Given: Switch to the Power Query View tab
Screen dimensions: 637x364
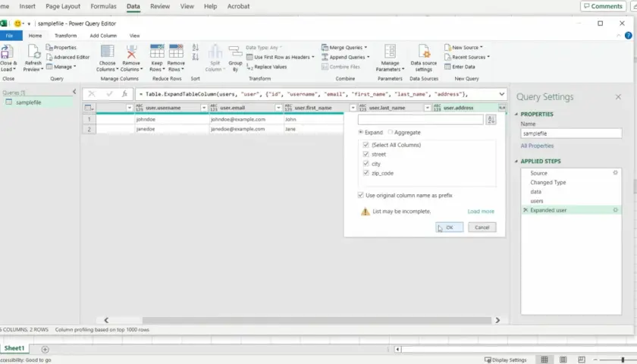Looking at the screenshot, I should coord(134,36).
